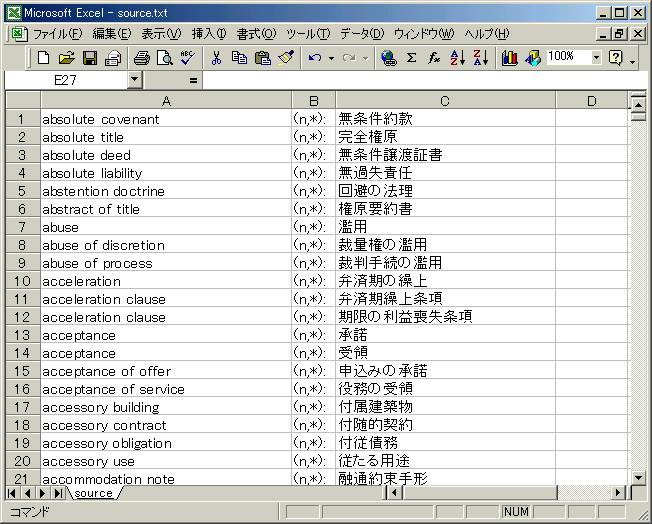
Task: Open the Name Box dropdown arrow
Action: (135, 79)
